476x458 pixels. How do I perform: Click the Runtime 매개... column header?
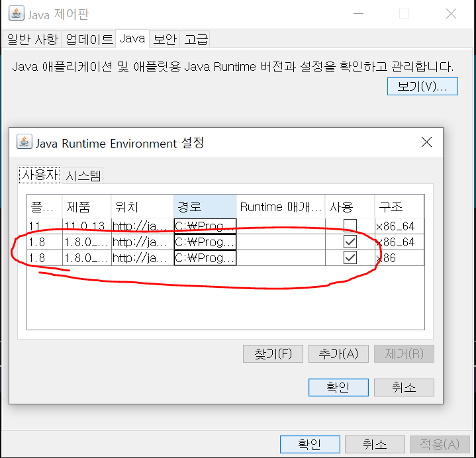(x=281, y=206)
